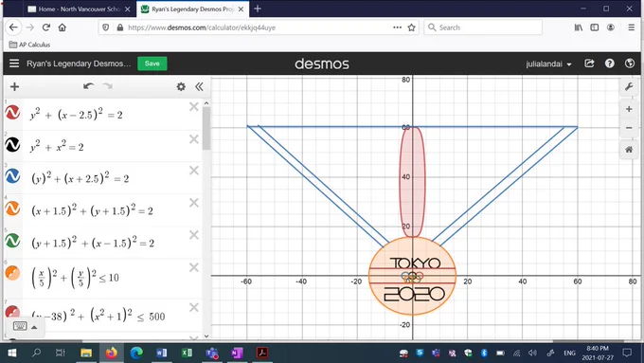Screen dimensions: 644x363
Task: Delete expression (x/5)²+(y/5)²≤10
Action: pyautogui.click(x=194, y=267)
